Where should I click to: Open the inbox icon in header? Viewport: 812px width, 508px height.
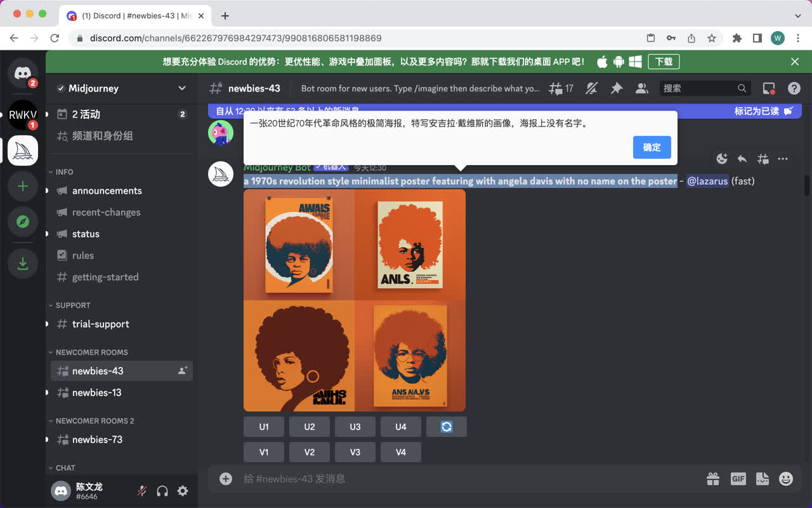point(769,88)
